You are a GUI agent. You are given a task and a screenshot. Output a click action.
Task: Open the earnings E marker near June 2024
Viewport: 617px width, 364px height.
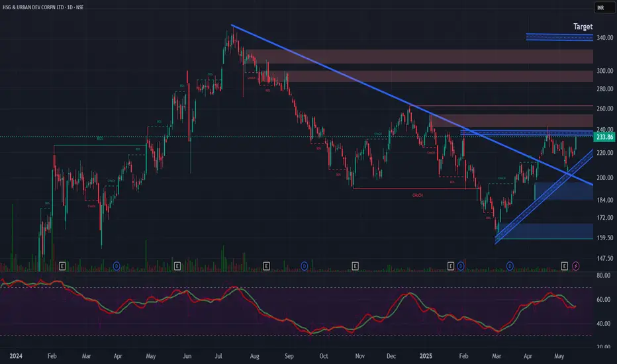tap(177, 267)
